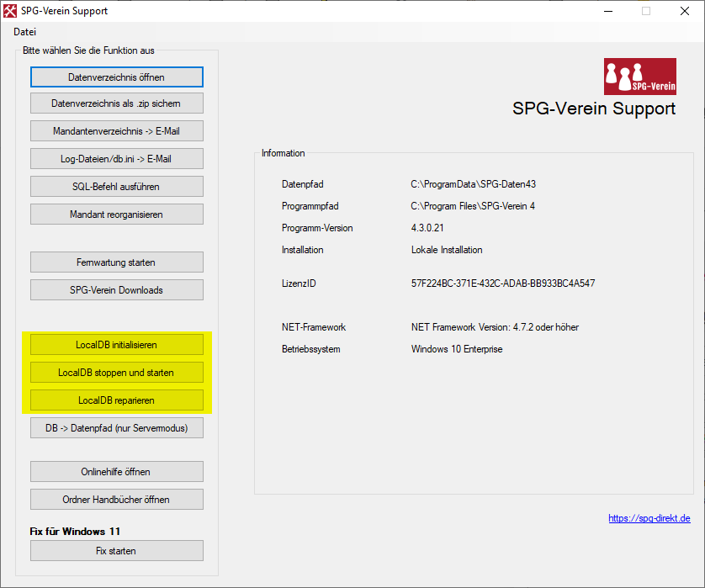705x588 pixels.
Task: Click the version number 4.3.0.21
Action: coord(427,228)
